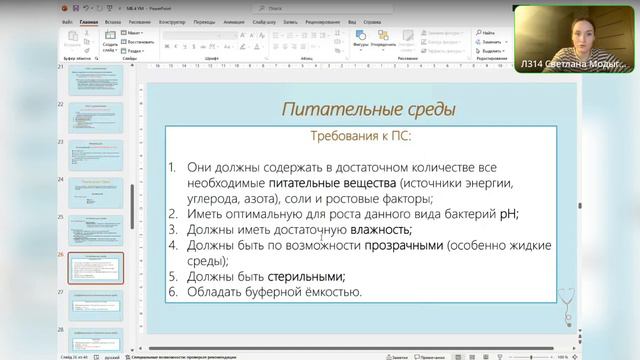Screen dimensions: 640x360
Task: Select slide 24 thumbnail
Action: pyautogui.click(x=96, y=193)
